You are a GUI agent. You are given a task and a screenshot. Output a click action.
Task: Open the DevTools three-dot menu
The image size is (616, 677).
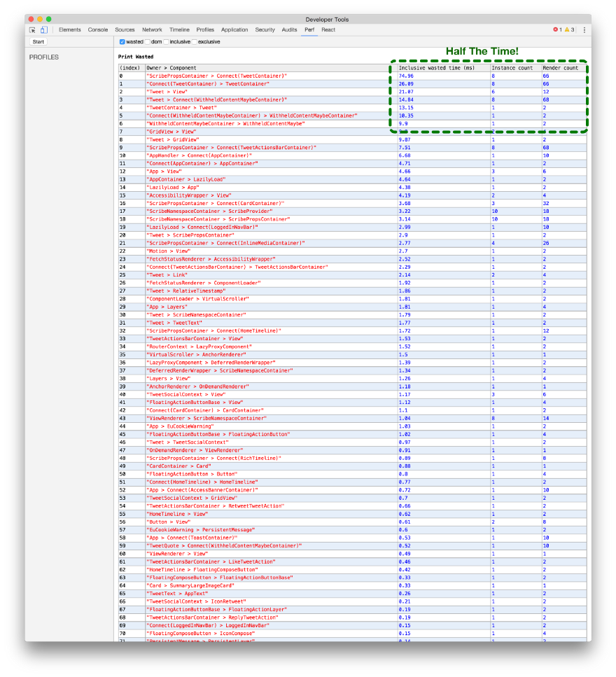click(584, 30)
